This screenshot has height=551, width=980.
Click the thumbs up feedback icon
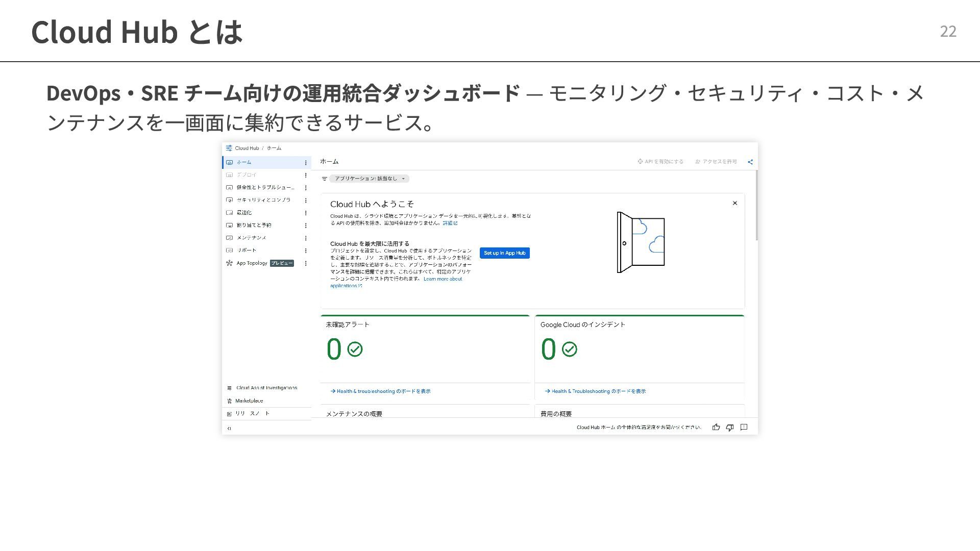[x=716, y=428]
